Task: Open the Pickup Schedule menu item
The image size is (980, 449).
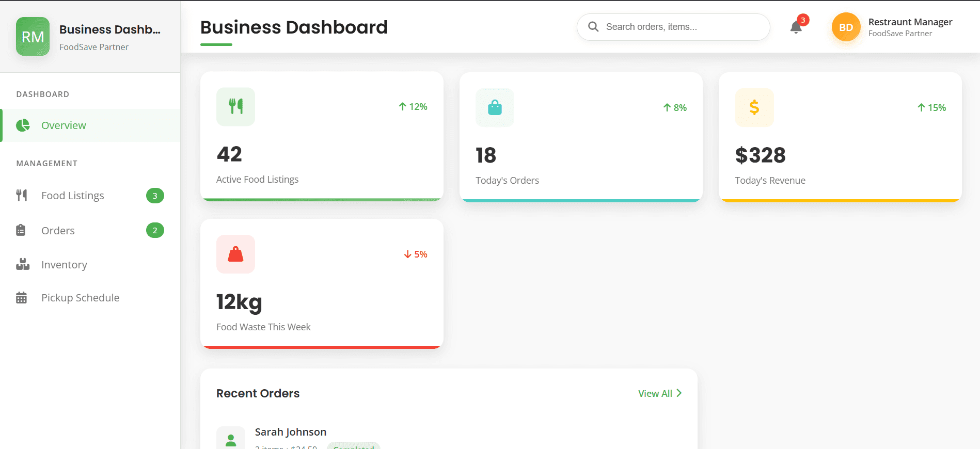Action: [x=90, y=298]
